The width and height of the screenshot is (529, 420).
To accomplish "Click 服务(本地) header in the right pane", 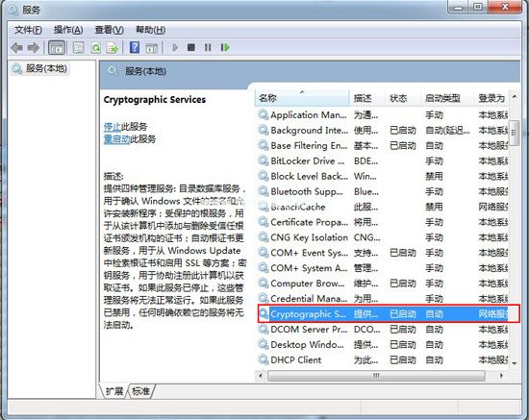I will [145, 71].
